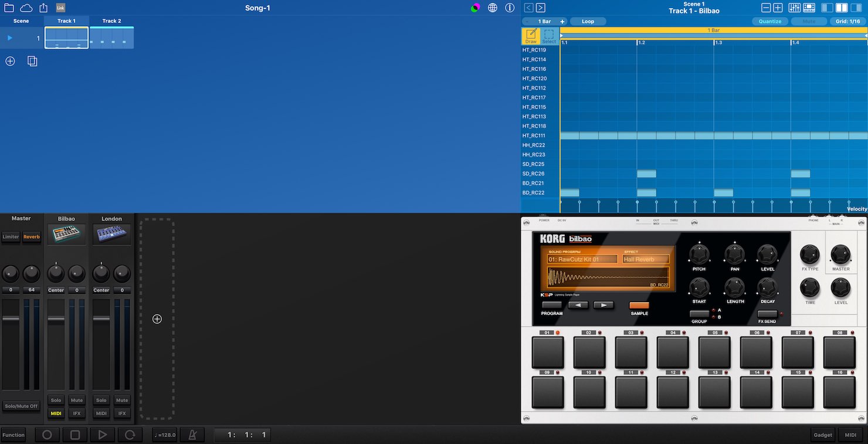Click the Bilbao PROGRAM button
The height and width of the screenshot is (444, 868).
coord(551,306)
